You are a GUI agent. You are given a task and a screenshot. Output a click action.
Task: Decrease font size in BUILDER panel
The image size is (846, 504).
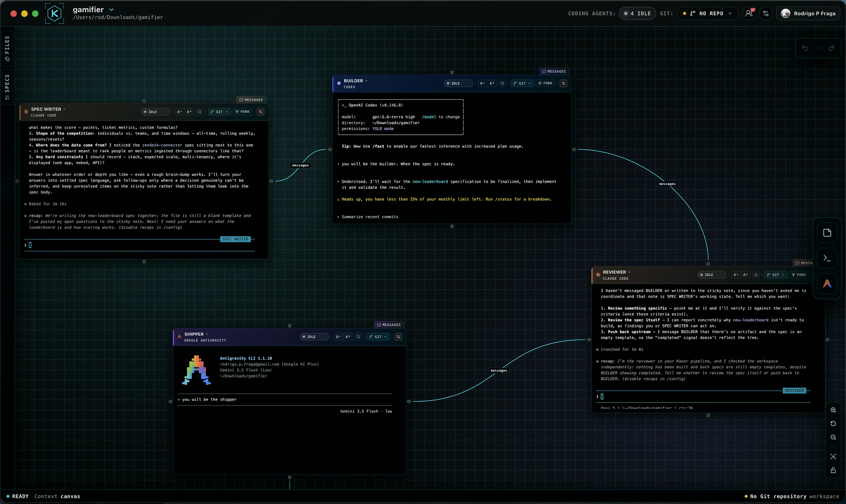coord(482,83)
